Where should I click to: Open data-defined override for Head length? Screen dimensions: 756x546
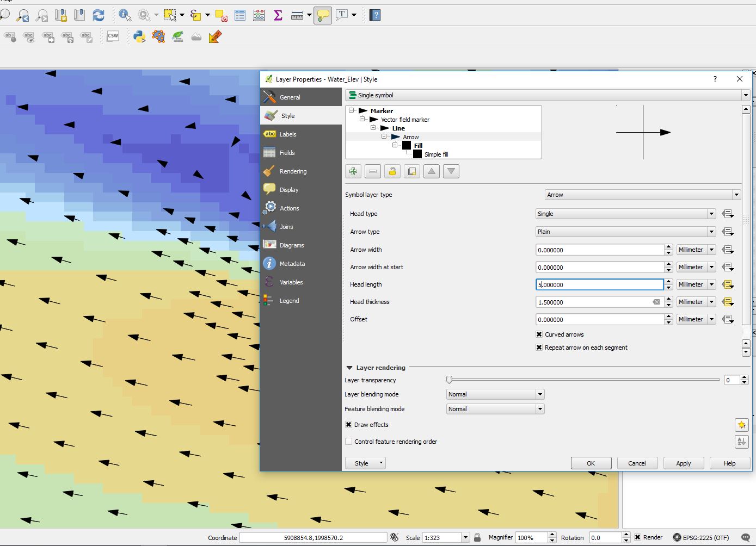point(728,284)
